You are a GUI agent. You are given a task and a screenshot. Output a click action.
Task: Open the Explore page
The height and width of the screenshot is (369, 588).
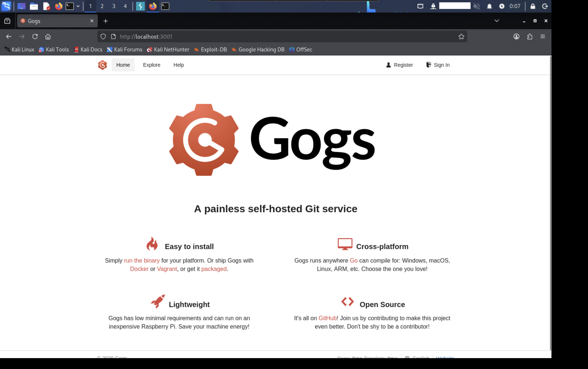(x=152, y=65)
